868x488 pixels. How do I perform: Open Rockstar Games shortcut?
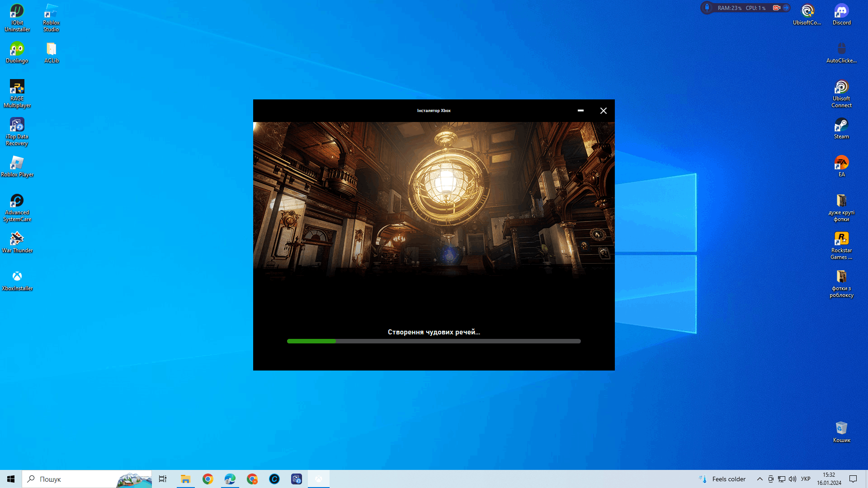coord(841,246)
